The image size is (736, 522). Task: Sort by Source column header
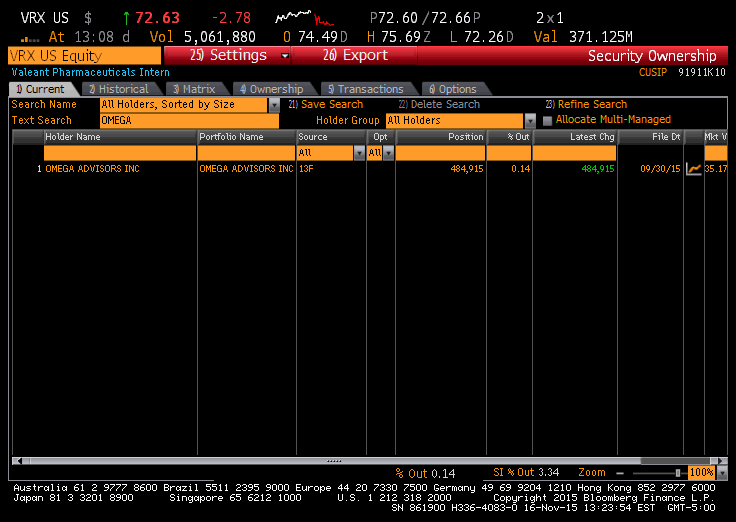[x=331, y=137]
